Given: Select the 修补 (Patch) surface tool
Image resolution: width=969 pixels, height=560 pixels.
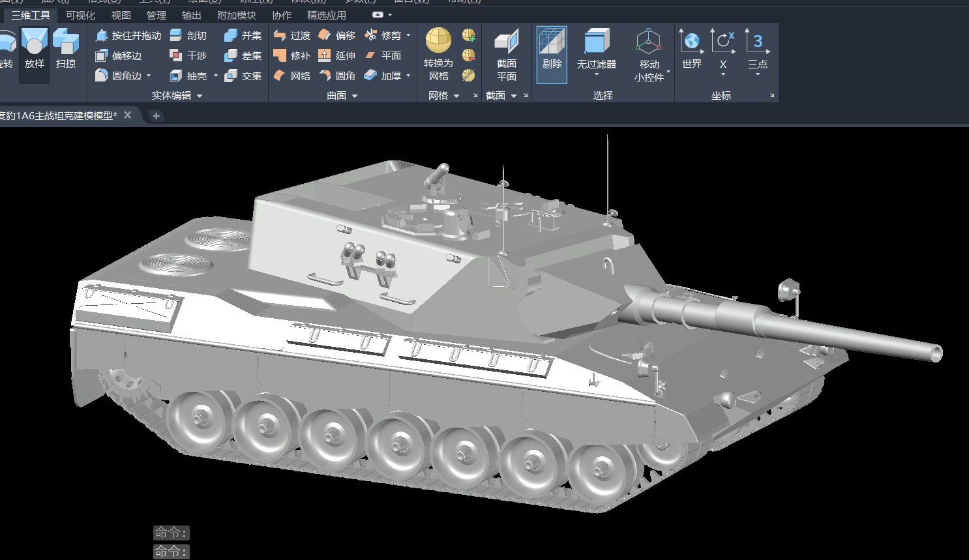Looking at the screenshot, I should click(292, 55).
